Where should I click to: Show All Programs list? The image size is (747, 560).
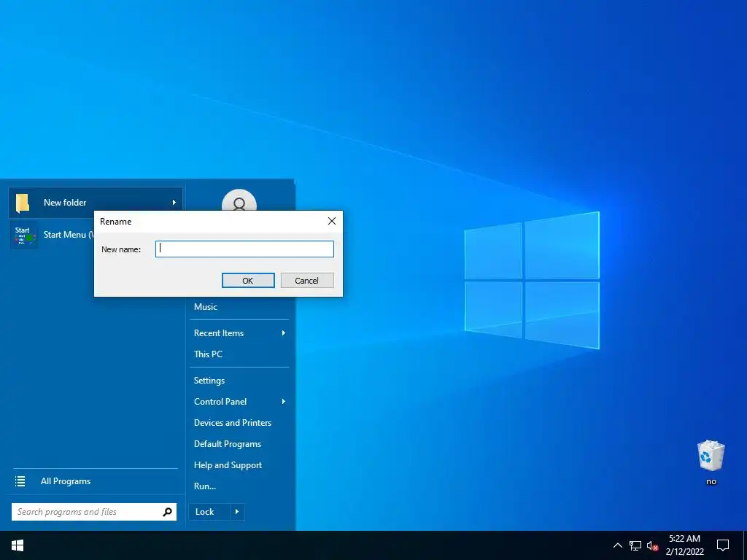[x=65, y=481]
